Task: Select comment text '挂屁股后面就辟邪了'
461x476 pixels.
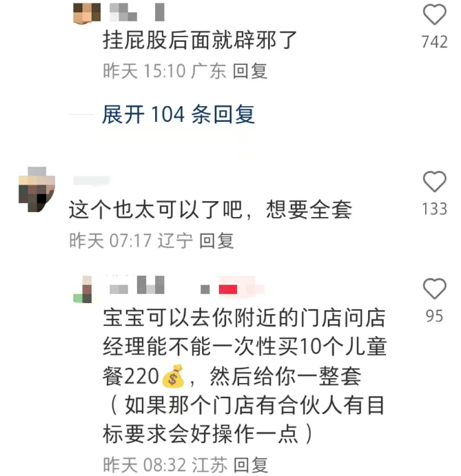Action: coord(200,41)
